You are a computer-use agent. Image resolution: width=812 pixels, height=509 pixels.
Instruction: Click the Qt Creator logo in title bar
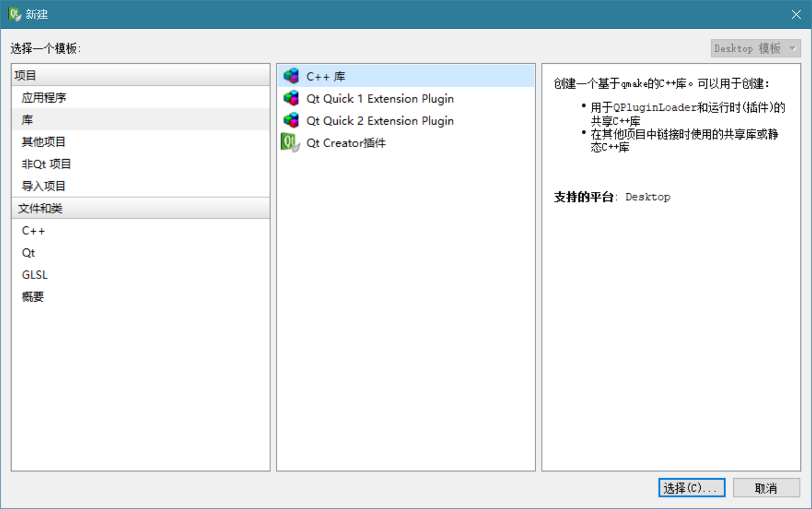pos(15,14)
